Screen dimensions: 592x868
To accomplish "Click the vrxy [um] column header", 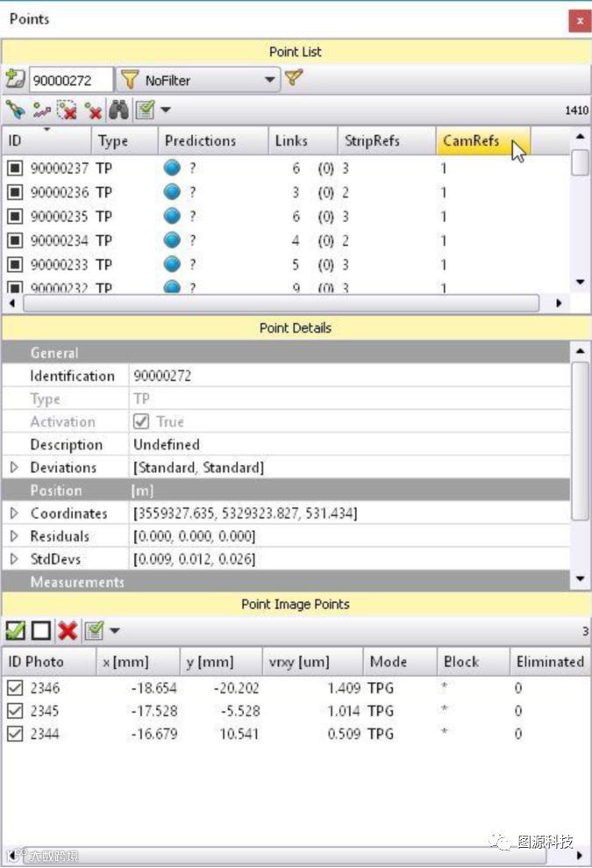I will 312,662.
